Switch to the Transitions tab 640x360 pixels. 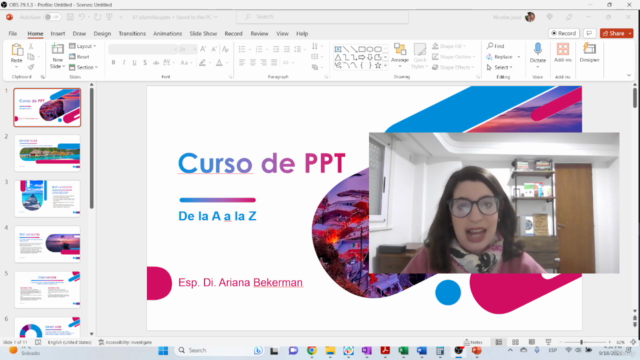click(132, 33)
